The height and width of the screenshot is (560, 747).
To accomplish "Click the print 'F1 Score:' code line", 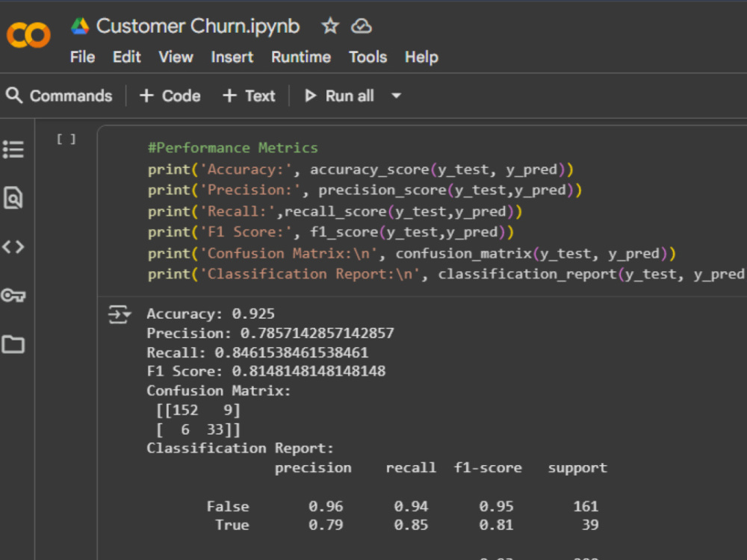I will (x=331, y=232).
